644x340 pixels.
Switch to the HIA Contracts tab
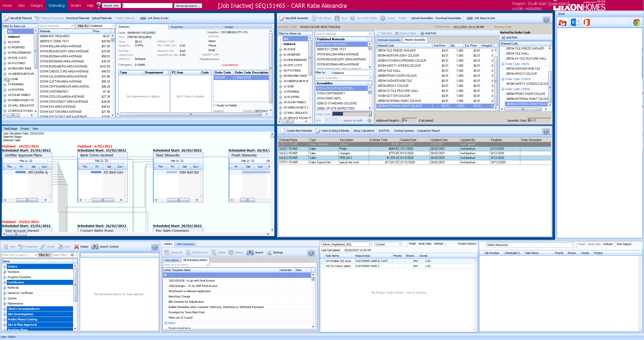(185, 244)
